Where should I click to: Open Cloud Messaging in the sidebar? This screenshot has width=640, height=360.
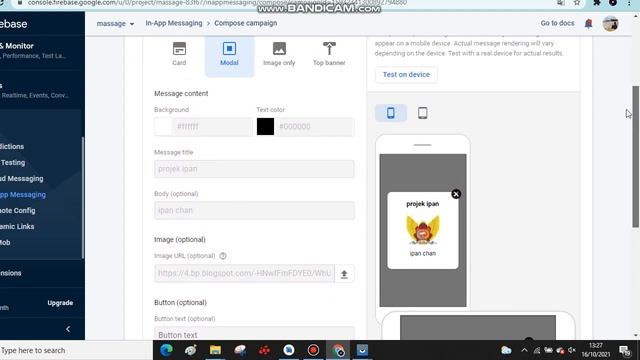[x=22, y=178]
